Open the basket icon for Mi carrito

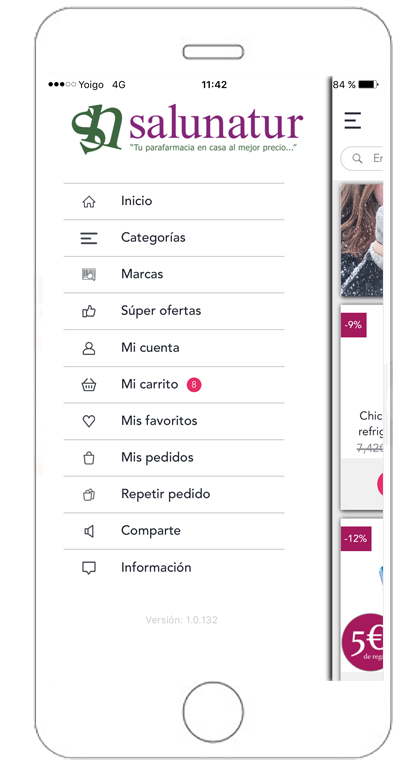coord(89,385)
